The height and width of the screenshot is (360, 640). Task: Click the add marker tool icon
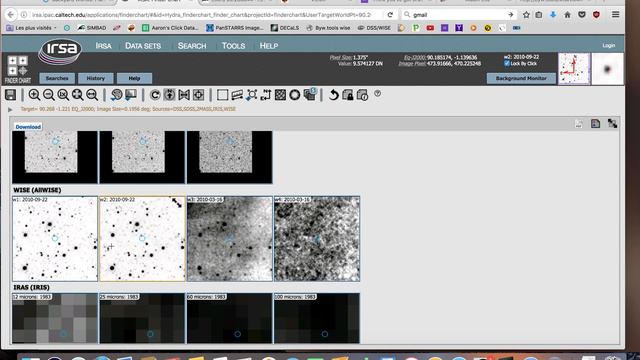(251, 95)
